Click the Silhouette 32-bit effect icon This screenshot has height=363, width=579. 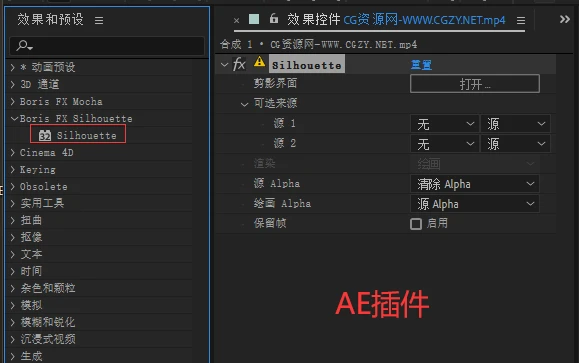point(45,136)
